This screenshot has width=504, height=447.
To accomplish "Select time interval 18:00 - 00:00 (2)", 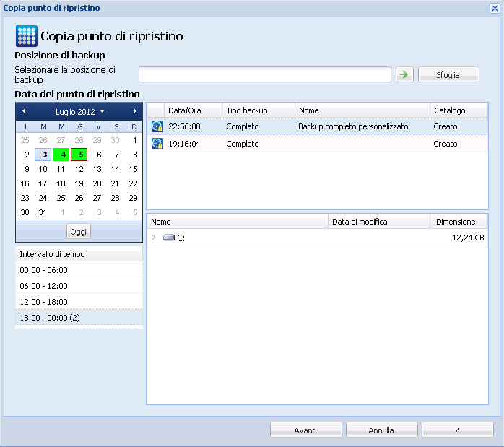I will click(79, 318).
